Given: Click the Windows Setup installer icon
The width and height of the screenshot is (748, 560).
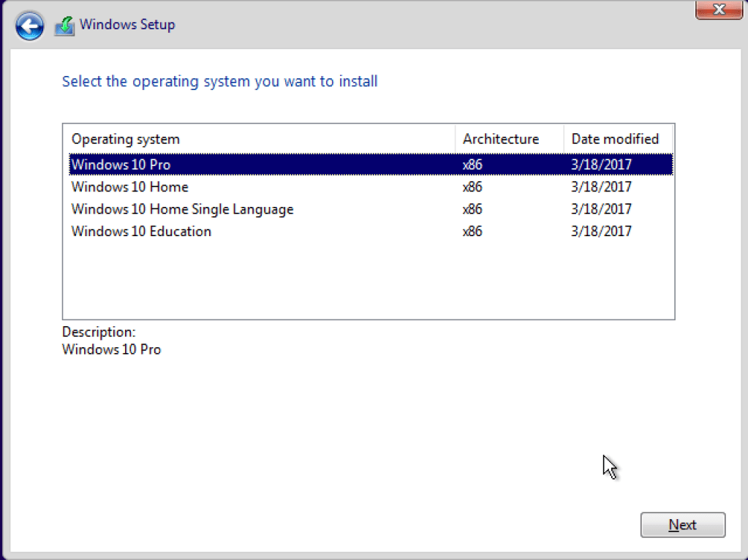Looking at the screenshot, I should pyautogui.click(x=64, y=26).
